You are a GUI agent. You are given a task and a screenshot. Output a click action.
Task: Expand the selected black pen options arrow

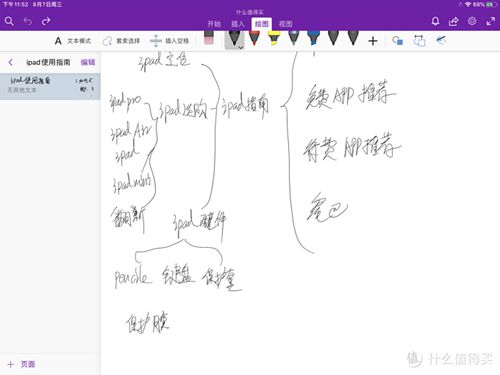pyautogui.click(x=241, y=47)
